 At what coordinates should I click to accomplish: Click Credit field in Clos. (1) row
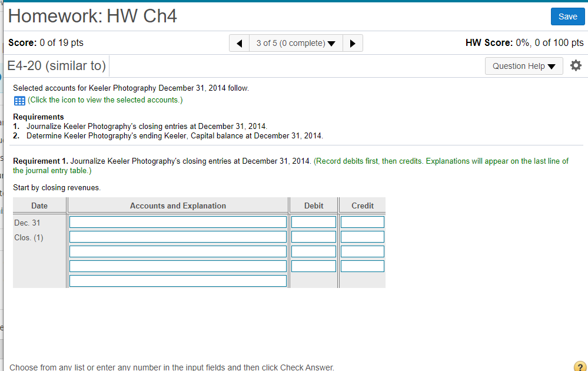click(362, 237)
